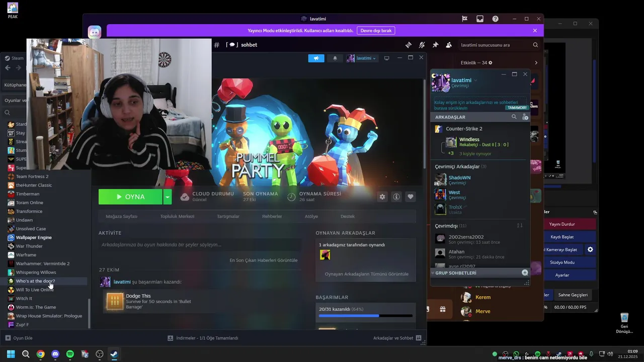644x362 pixels.
Task: Open Atölye tab
Action: pos(311,216)
